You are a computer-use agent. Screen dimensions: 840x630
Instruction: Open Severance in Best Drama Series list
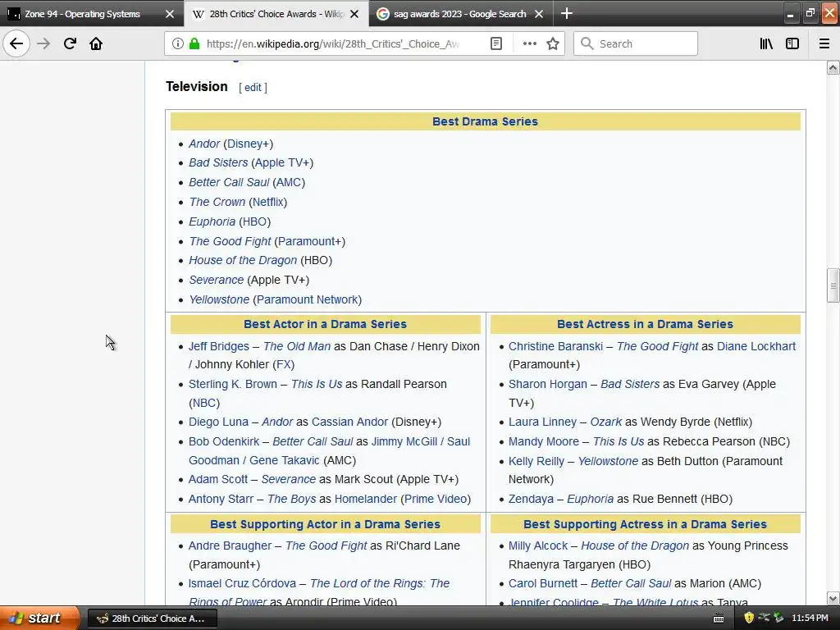click(x=216, y=280)
